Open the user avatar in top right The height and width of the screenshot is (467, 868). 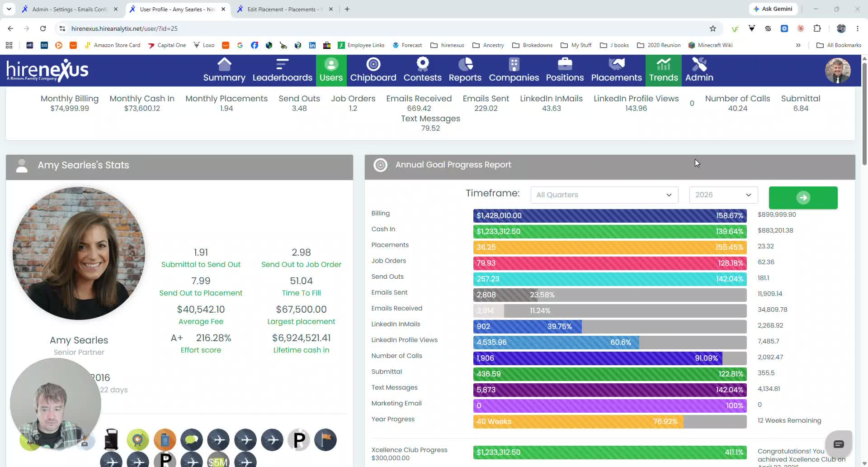click(x=838, y=71)
